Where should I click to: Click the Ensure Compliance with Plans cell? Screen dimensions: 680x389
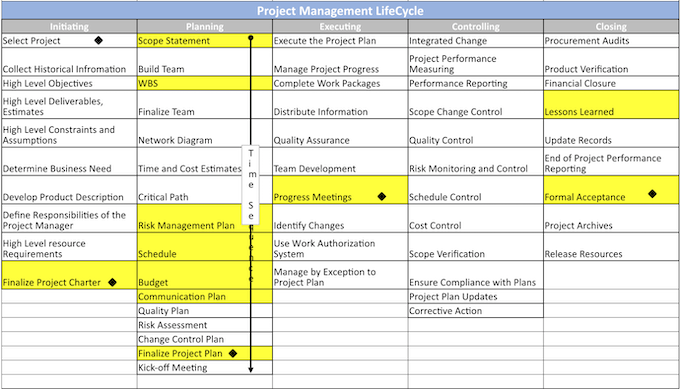pyautogui.click(x=475, y=275)
